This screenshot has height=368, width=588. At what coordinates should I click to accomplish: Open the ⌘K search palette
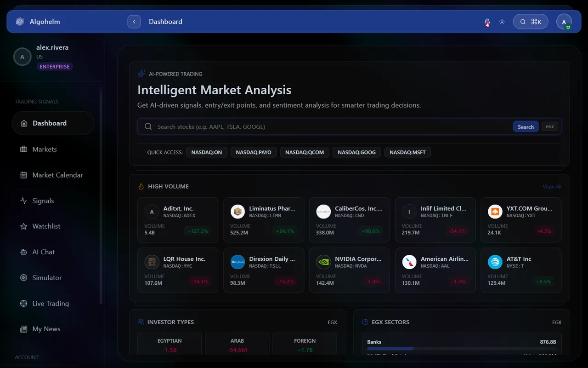[x=531, y=22]
